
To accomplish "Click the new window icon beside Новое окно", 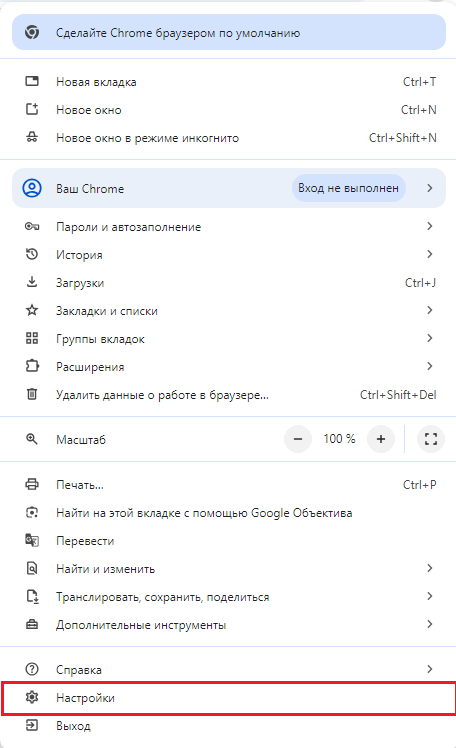I will 32,109.
